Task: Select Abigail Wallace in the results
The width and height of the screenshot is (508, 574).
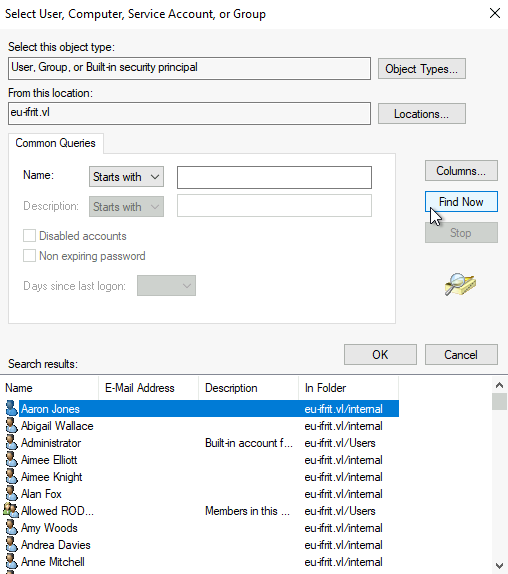Action: 57,426
